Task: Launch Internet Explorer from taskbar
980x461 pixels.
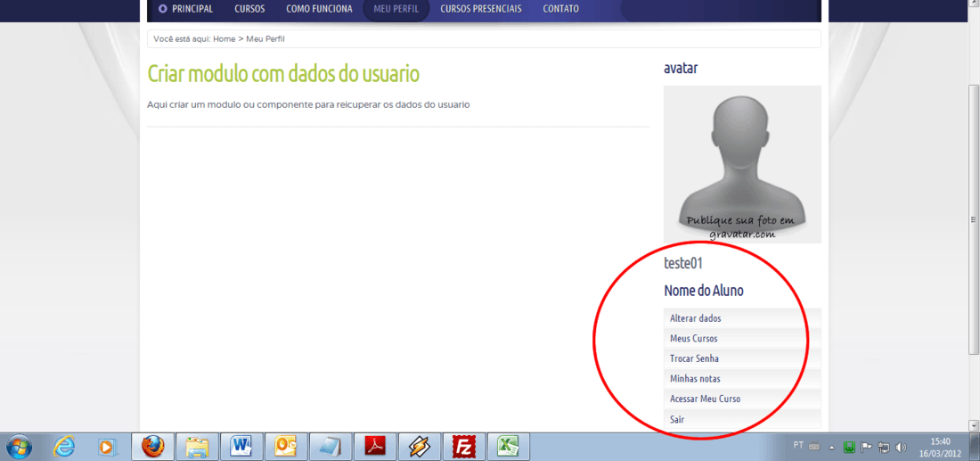Action: [64, 447]
